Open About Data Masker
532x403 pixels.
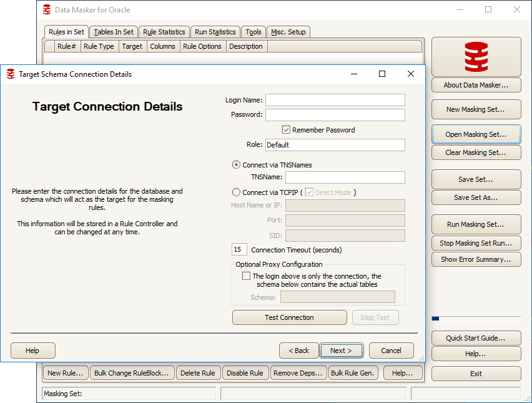click(x=476, y=85)
